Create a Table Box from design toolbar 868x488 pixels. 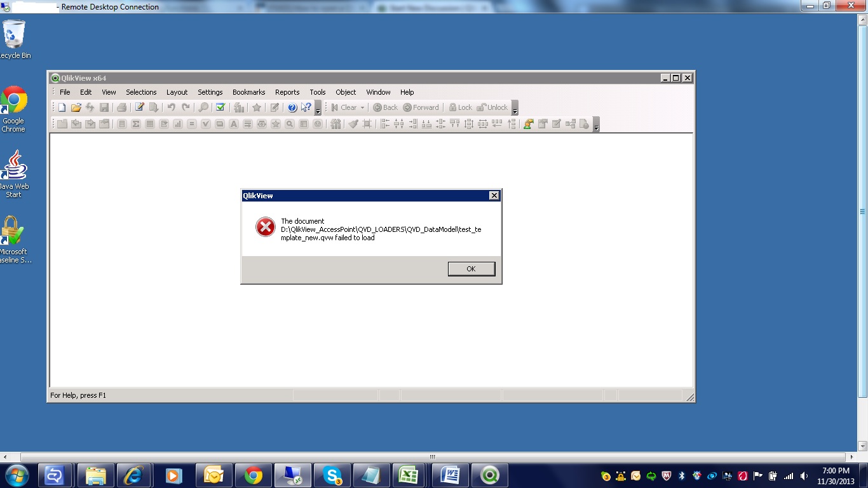[150, 124]
